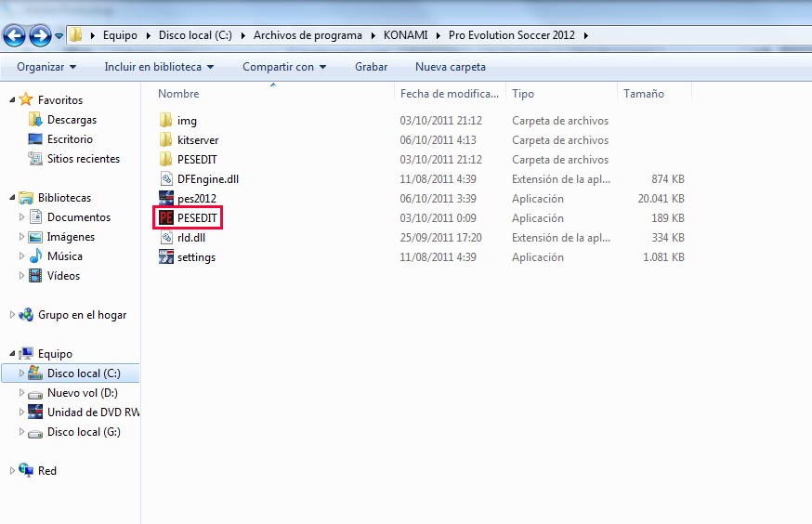This screenshot has height=524, width=812.
Task: Collapse the Bibliotecas section
Action: (12, 197)
